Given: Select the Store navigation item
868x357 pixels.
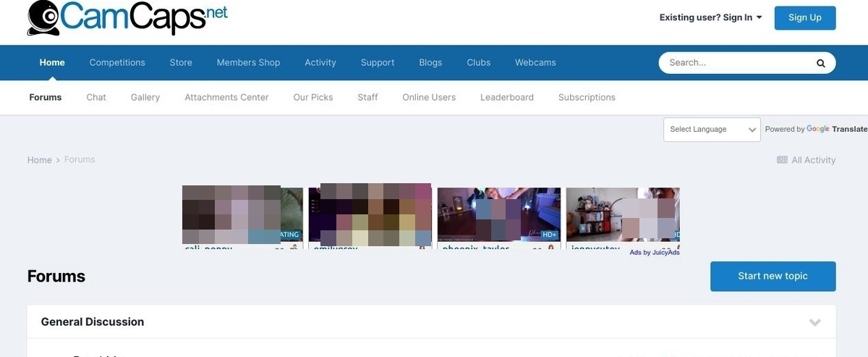Looking at the screenshot, I should [x=181, y=62].
